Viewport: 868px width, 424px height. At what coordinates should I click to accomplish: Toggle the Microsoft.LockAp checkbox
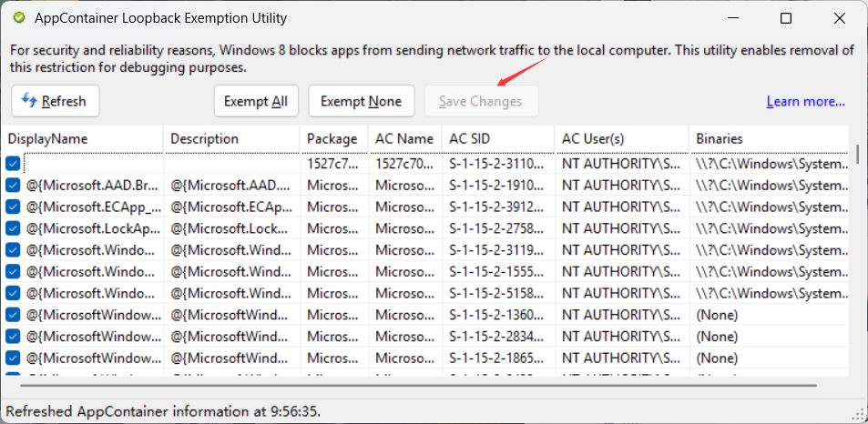click(x=13, y=228)
